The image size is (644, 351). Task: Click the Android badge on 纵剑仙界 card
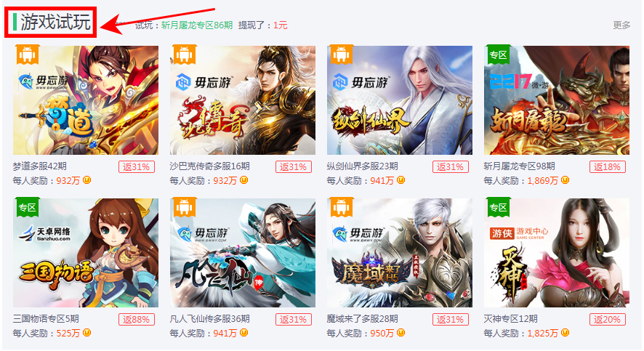tap(342, 55)
